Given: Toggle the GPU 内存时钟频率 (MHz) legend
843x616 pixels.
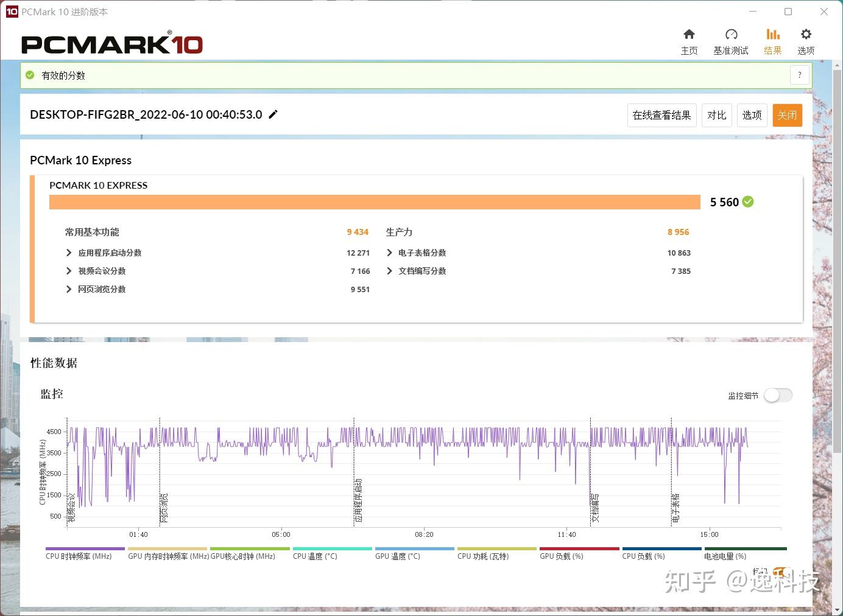Looking at the screenshot, I should tap(168, 553).
